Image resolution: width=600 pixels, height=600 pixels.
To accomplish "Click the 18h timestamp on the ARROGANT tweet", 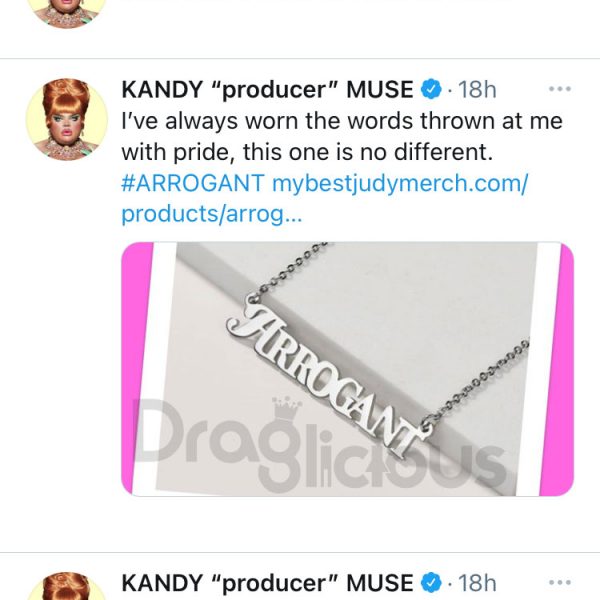I will click(x=477, y=90).
